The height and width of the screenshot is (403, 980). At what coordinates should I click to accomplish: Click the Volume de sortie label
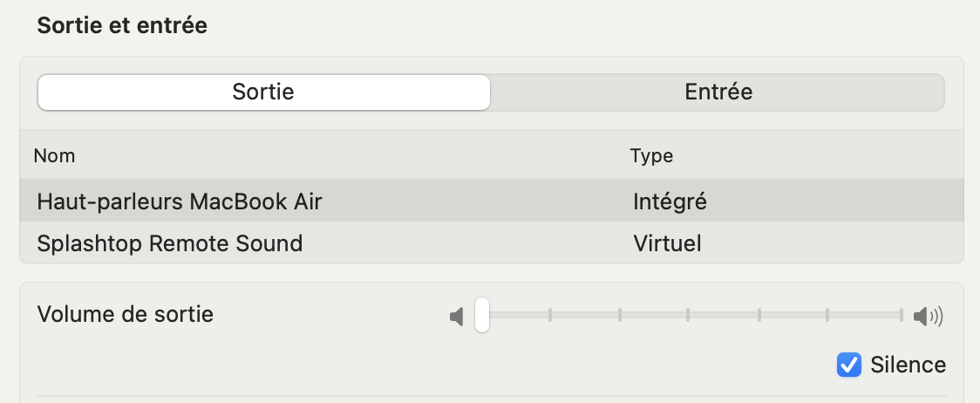pos(125,314)
